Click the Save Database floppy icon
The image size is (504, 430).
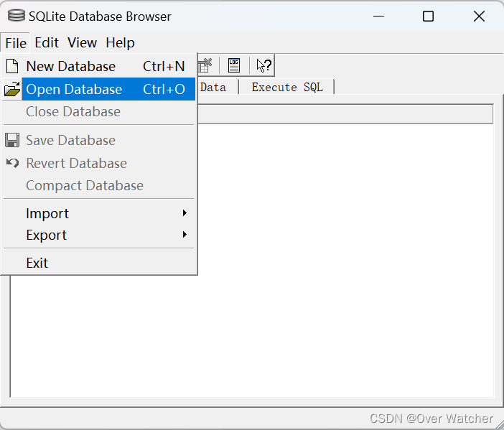(12, 140)
